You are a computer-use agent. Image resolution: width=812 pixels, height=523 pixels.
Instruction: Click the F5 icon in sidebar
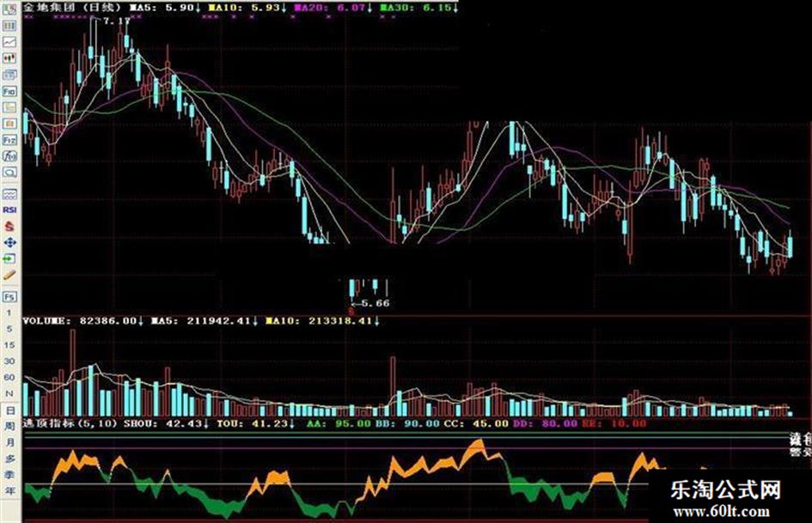click(9, 297)
